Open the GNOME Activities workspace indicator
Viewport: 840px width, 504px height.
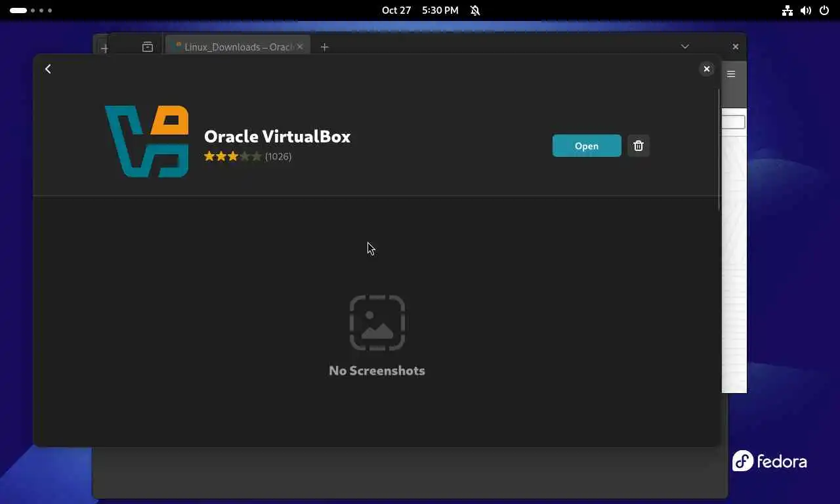click(31, 10)
